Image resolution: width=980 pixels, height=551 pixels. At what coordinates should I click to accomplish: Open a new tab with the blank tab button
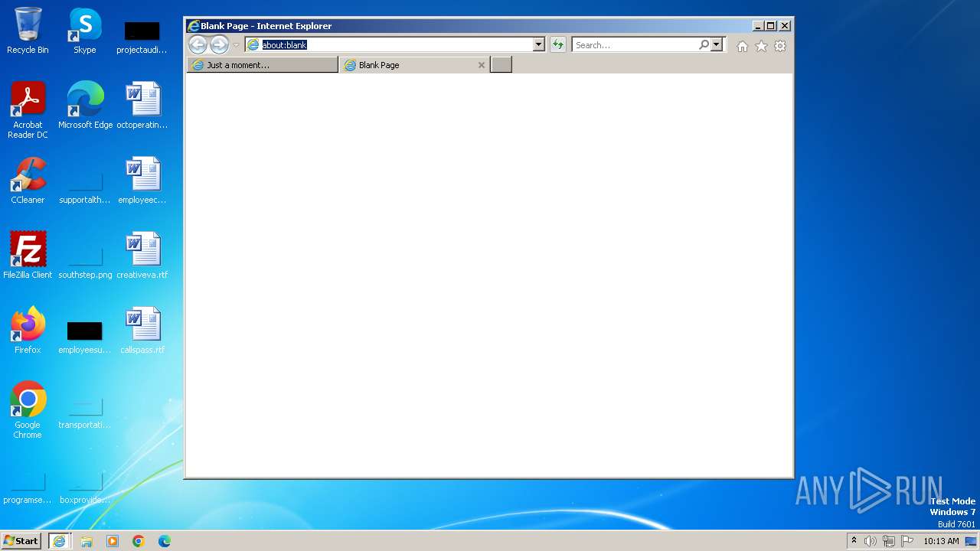pyautogui.click(x=501, y=65)
